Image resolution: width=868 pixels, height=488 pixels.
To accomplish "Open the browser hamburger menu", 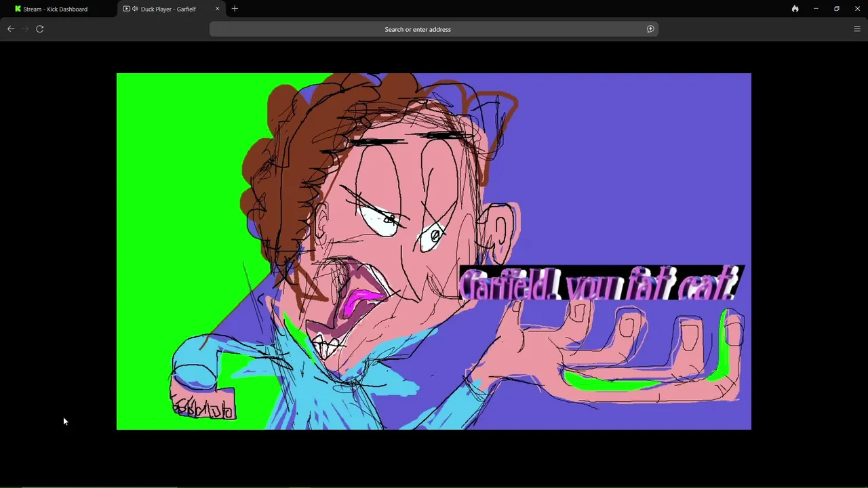I will pos(857,29).
